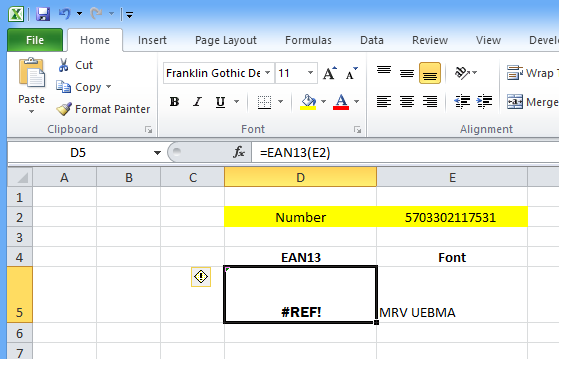The width and height of the screenshot is (562, 365).
Task: Click the Paste clipboard icon
Action: coord(32,73)
